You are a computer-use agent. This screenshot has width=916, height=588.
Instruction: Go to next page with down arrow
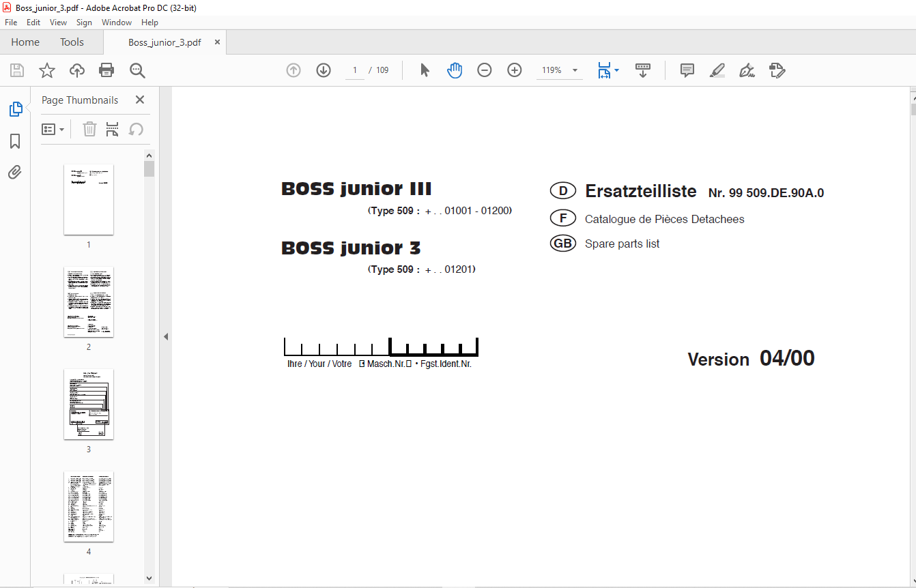pos(324,70)
